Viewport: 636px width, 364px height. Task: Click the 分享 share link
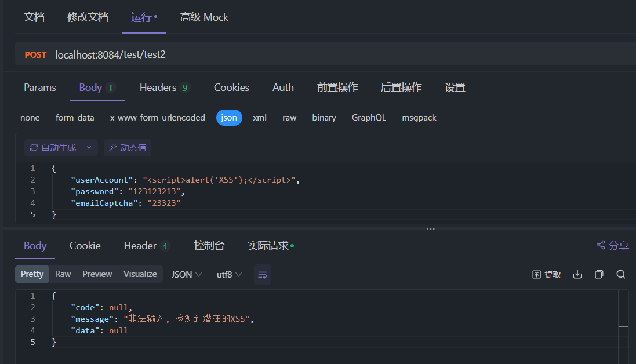click(x=612, y=245)
